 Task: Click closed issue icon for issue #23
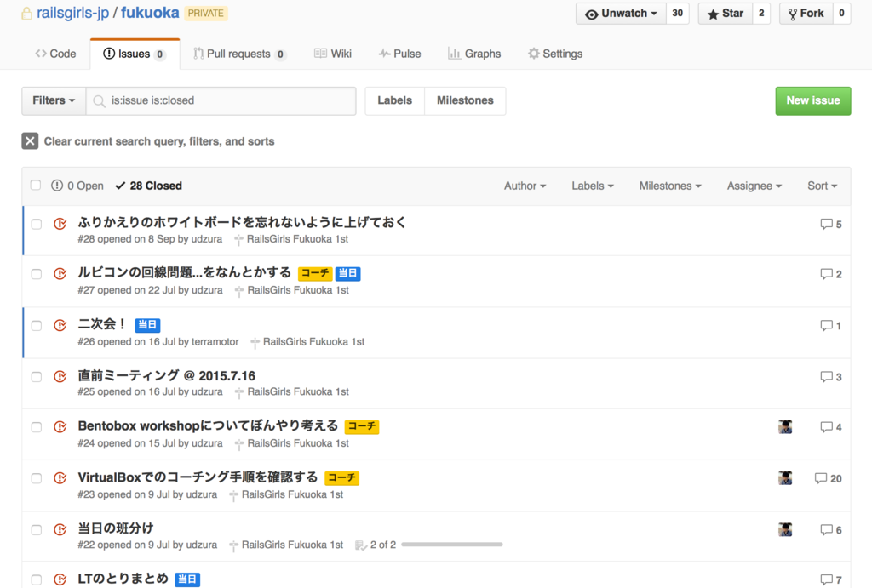click(x=60, y=478)
